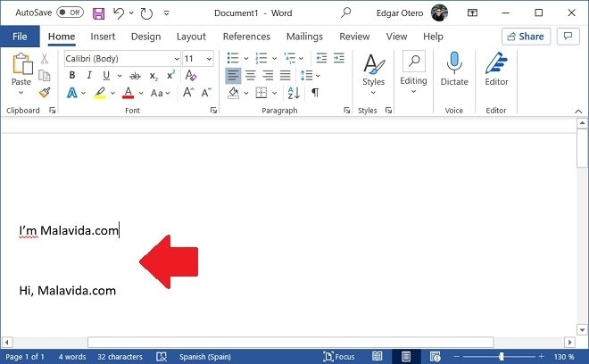Switch to the Insert tab
Image resolution: width=589 pixels, height=364 pixels.
tap(103, 37)
